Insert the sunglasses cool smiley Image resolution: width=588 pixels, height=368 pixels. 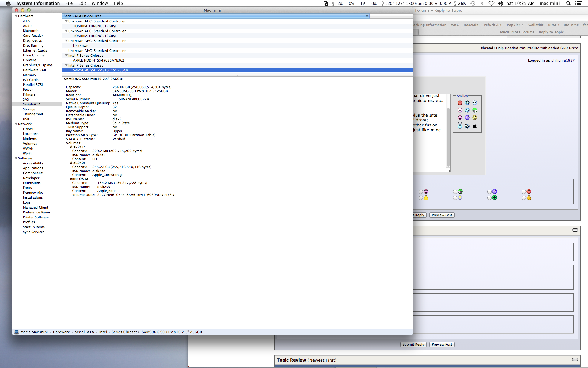[475, 103]
